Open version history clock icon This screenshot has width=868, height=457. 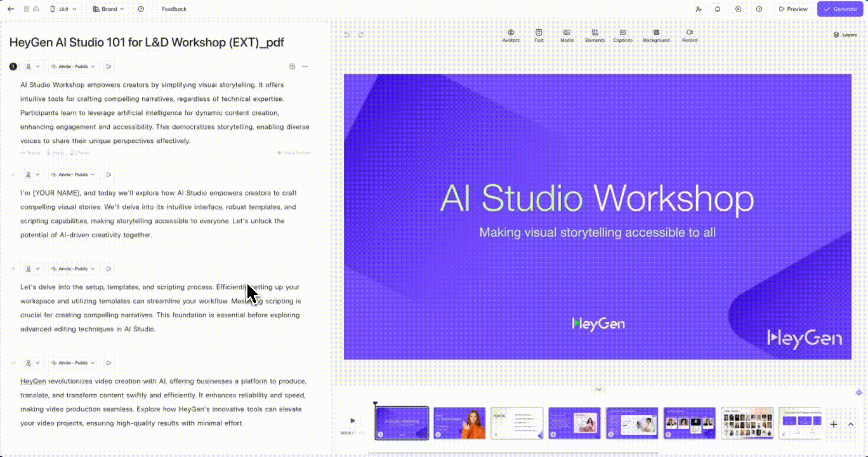(x=760, y=9)
